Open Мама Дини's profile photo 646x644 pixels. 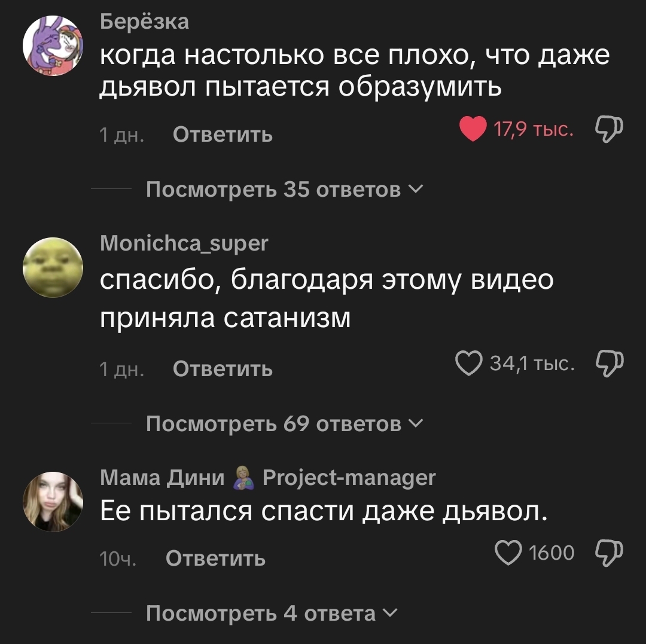[53, 502]
